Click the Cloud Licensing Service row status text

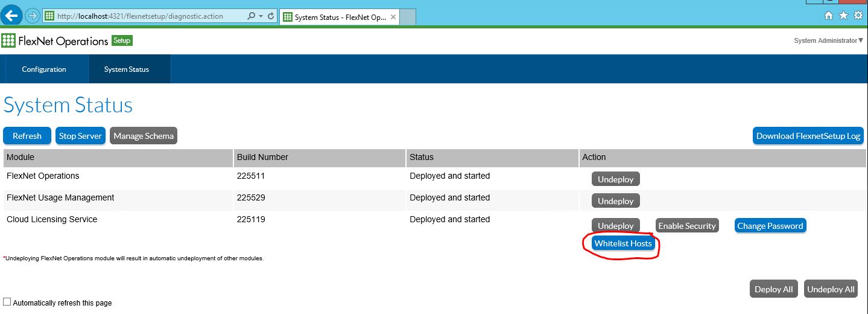click(450, 219)
